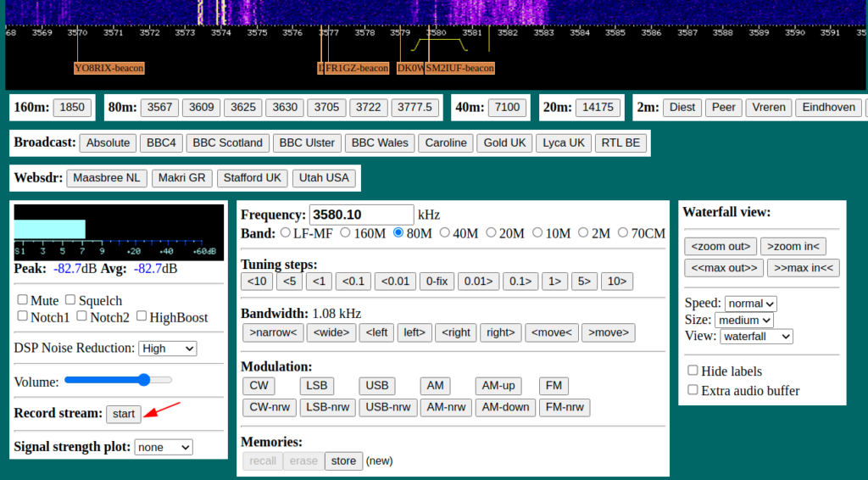
Task: Open the Maasbree NL websdr
Action: (107, 178)
